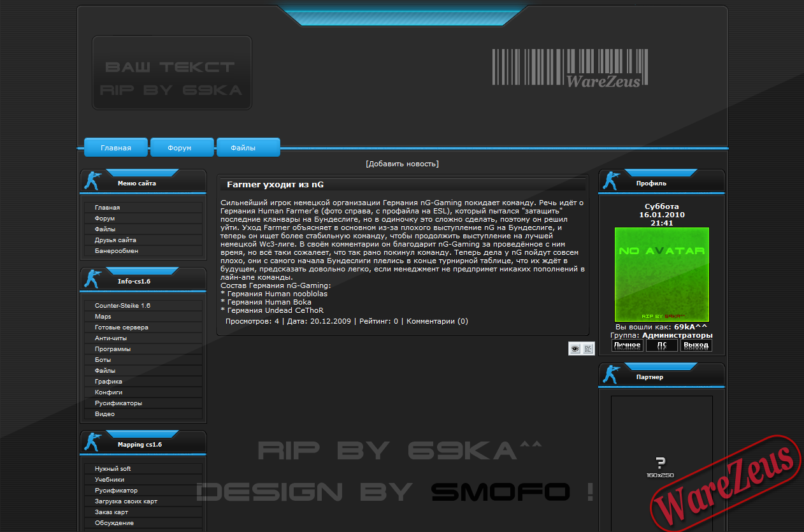Open the news title Farmer уходит из nG
Viewport: 804px width, 532px height.
tap(275, 185)
